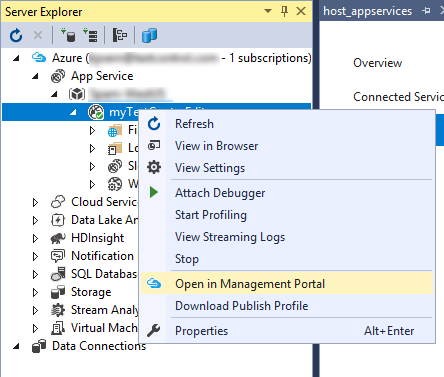This screenshot has width=444, height=377.
Task: Switch to the host_appservices document tab
Action: (368, 11)
